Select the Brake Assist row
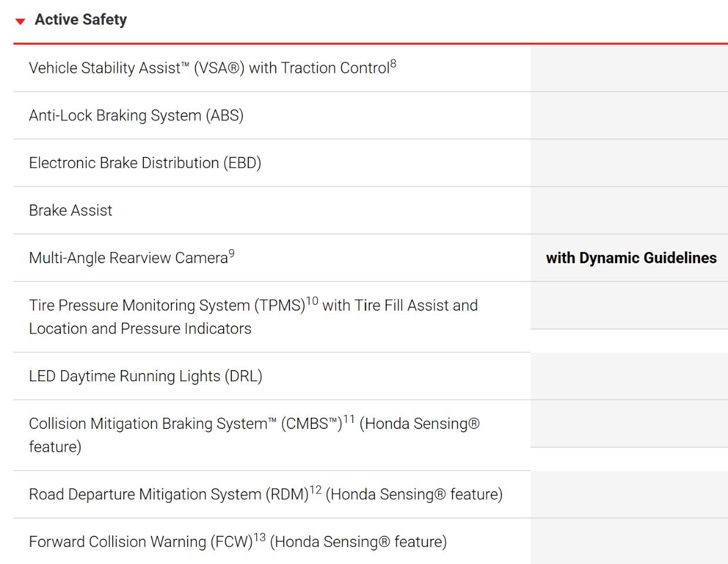The width and height of the screenshot is (728, 564). coord(370,210)
